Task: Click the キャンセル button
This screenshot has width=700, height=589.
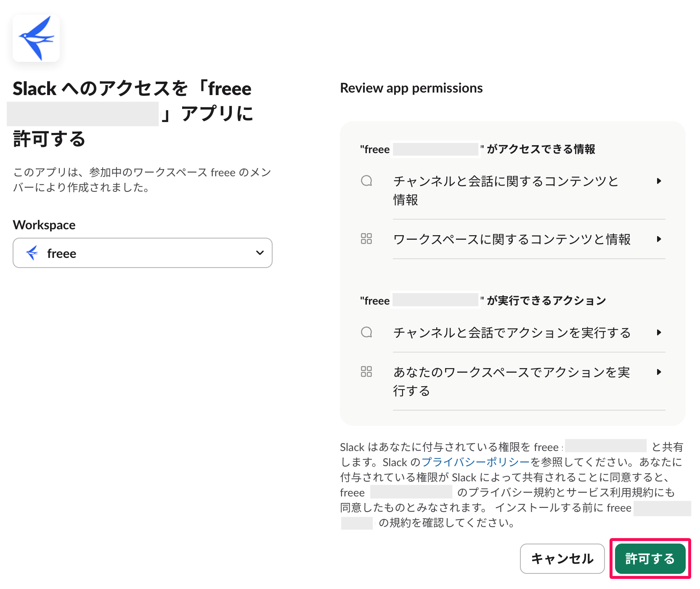Action: [x=562, y=559]
